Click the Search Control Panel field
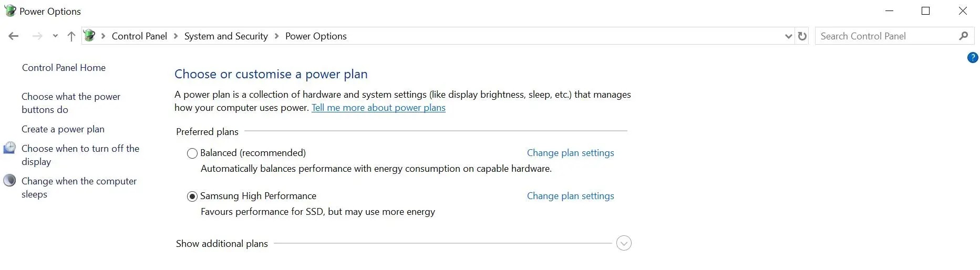This screenshot has height=270, width=980. pos(888,36)
